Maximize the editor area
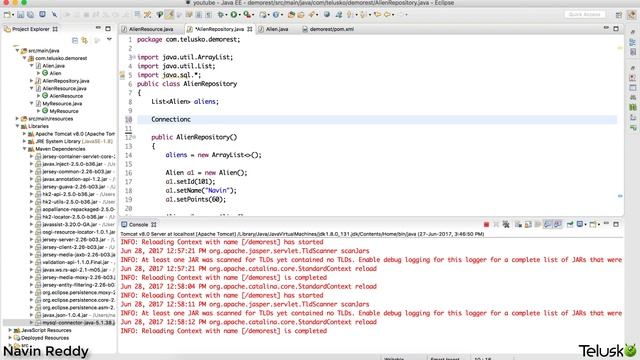The width and height of the screenshot is (640, 360). point(616,29)
